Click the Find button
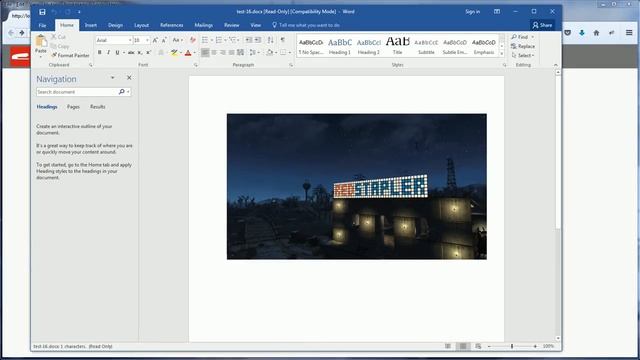Screen dimensions: 640x360 (x=520, y=37)
